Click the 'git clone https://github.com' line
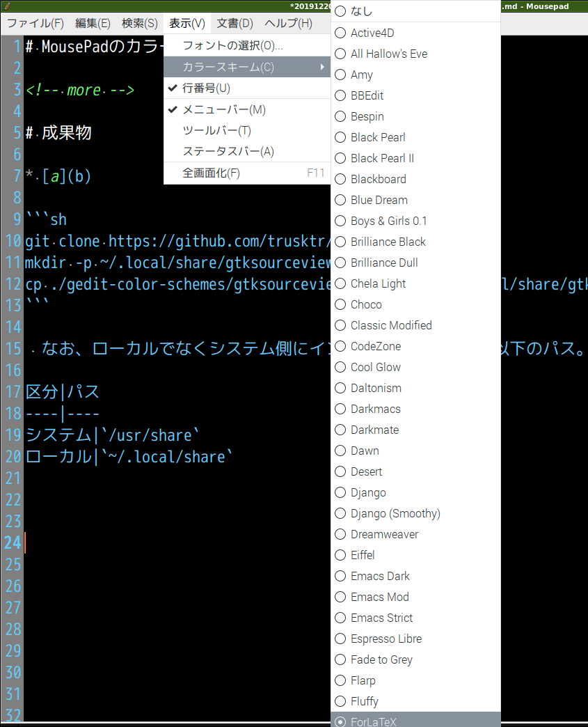The height and width of the screenshot is (727, 588). coord(177,241)
